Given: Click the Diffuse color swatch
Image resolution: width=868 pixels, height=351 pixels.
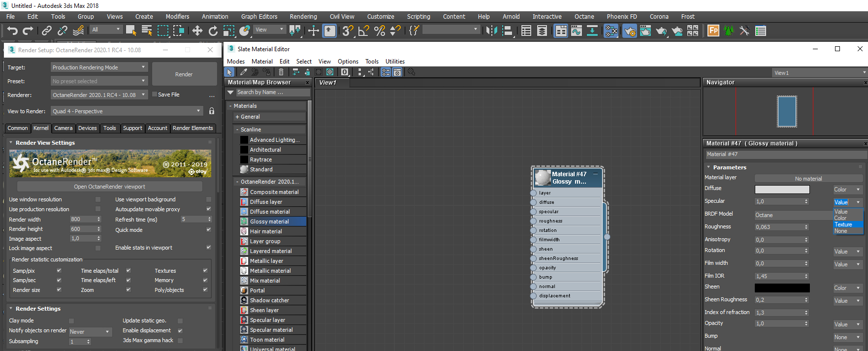Looking at the screenshot, I should pos(782,190).
